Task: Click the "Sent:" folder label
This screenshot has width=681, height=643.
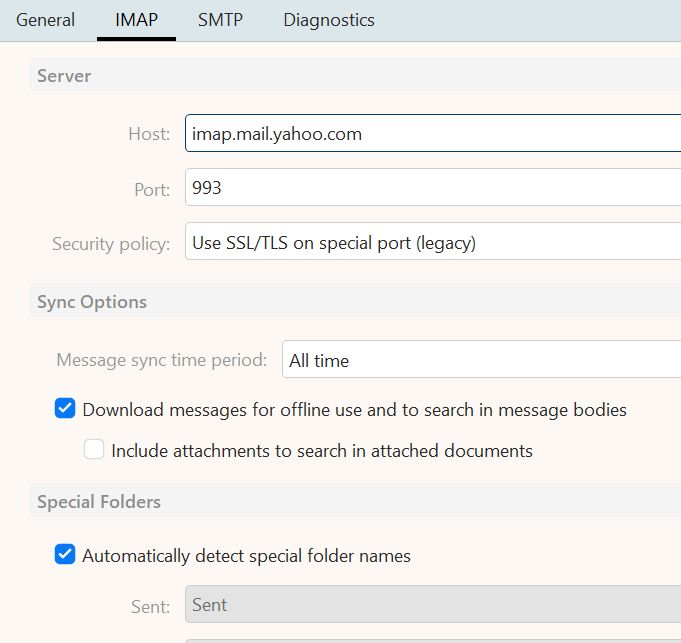Action: point(151,605)
